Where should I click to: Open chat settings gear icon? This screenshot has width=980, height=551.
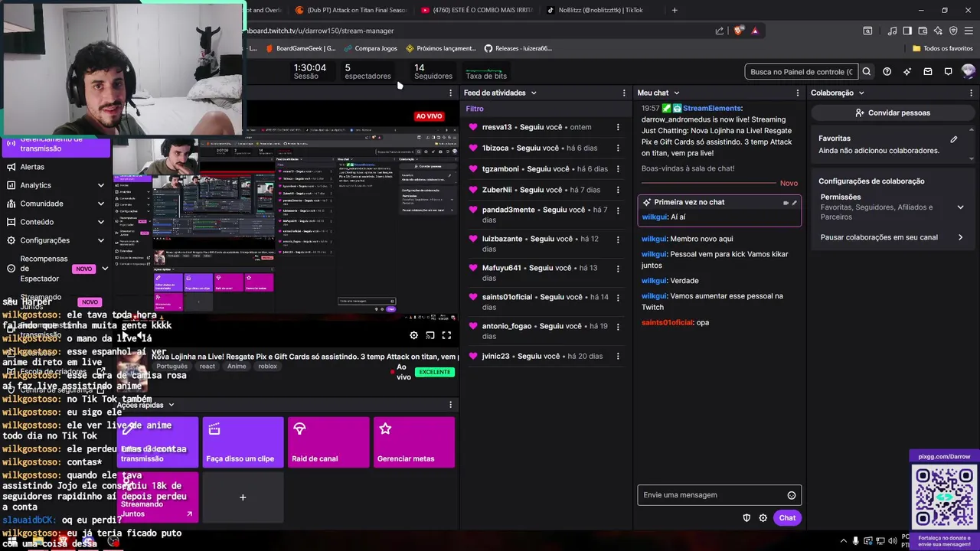pyautogui.click(x=763, y=518)
